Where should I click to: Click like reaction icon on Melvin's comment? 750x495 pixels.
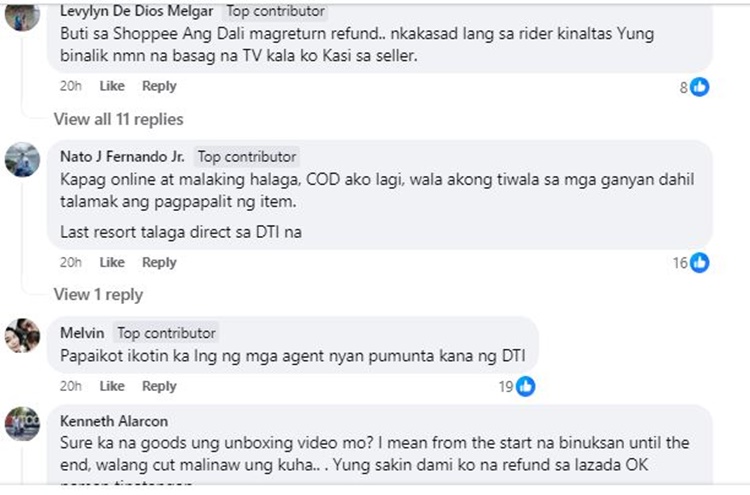(x=526, y=386)
